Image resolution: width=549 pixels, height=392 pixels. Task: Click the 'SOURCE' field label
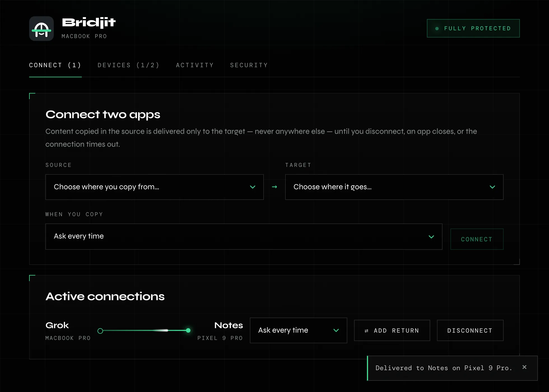pos(59,165)
